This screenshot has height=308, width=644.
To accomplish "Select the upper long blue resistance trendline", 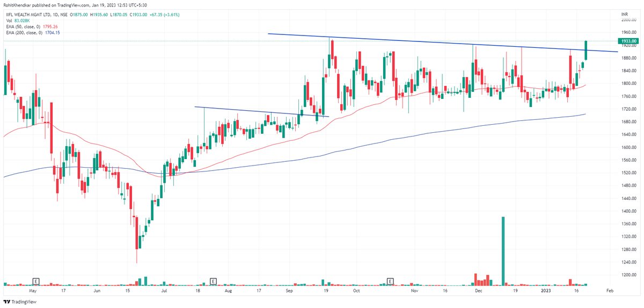I will click(442, 43).
